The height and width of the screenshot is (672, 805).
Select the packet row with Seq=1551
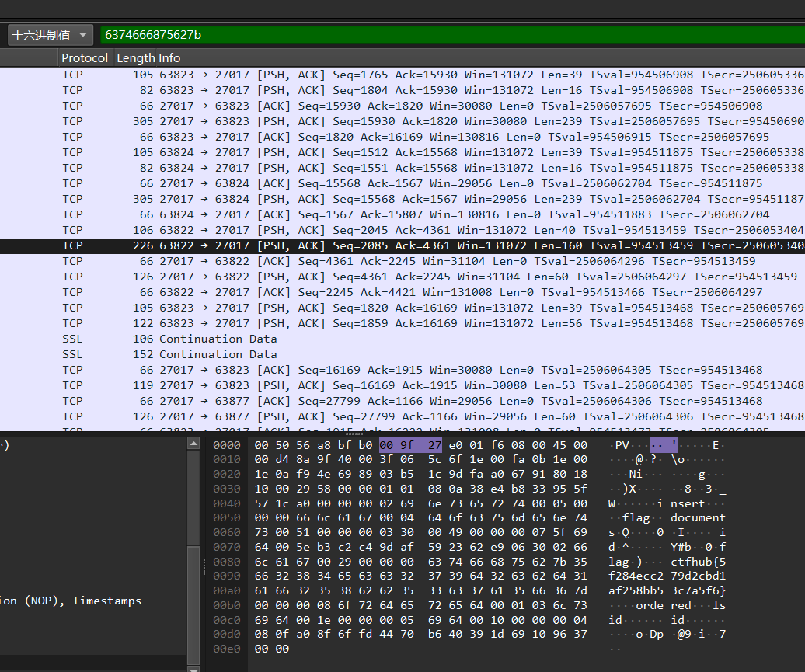402,168
